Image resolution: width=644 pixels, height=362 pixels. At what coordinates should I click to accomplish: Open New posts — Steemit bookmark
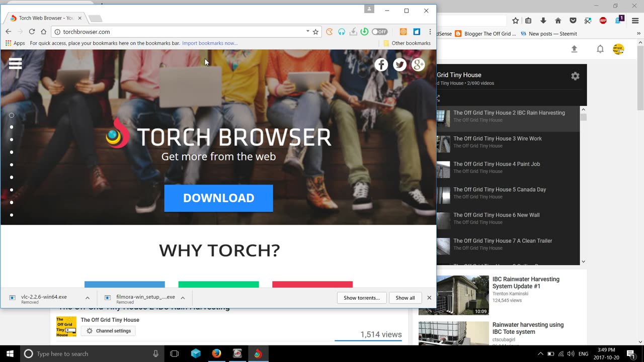[x=549, y=34]
